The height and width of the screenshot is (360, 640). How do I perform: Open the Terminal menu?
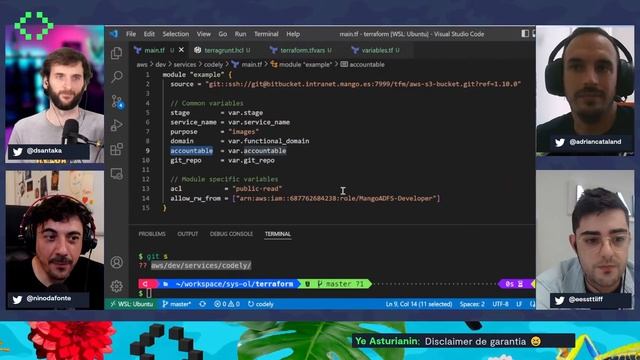pyautogui.click(x=266, y=34)
